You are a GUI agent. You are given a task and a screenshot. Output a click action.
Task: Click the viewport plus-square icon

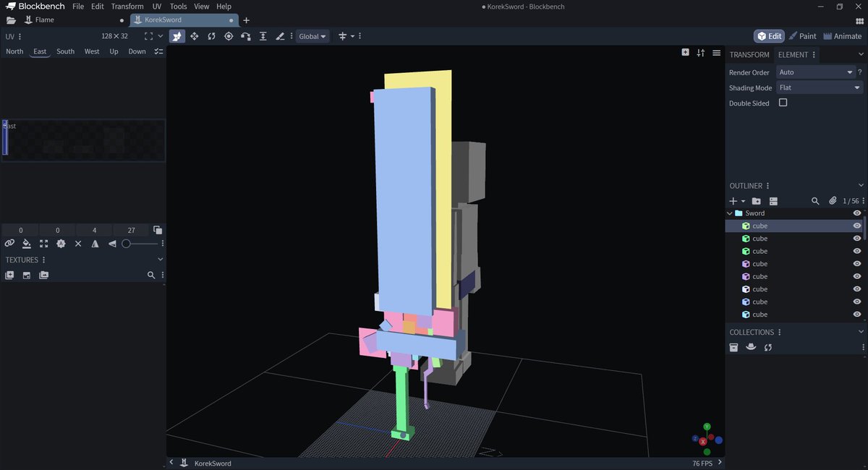click(x=685, y=52)
